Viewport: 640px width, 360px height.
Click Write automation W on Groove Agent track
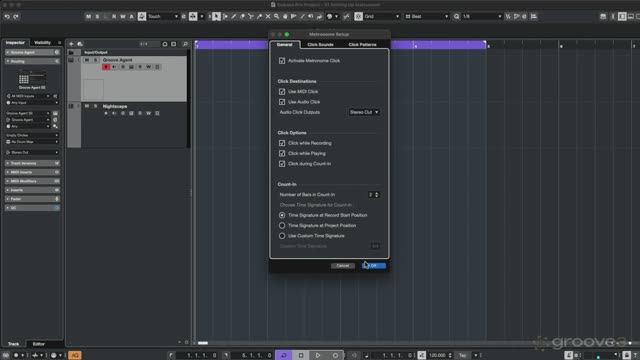(149, 67)
